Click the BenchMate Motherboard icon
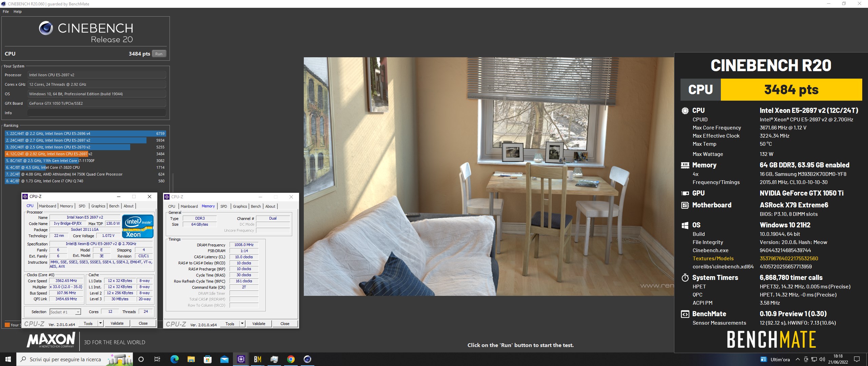The image size is (868, 366). point(685,205)
